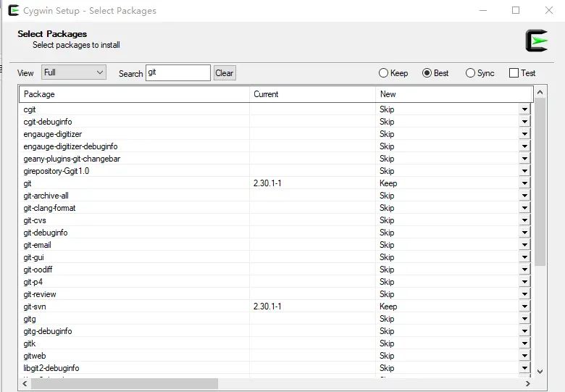Open version dropdown for git-review row
Screen dimensions: 565x392
coord(524,294)
